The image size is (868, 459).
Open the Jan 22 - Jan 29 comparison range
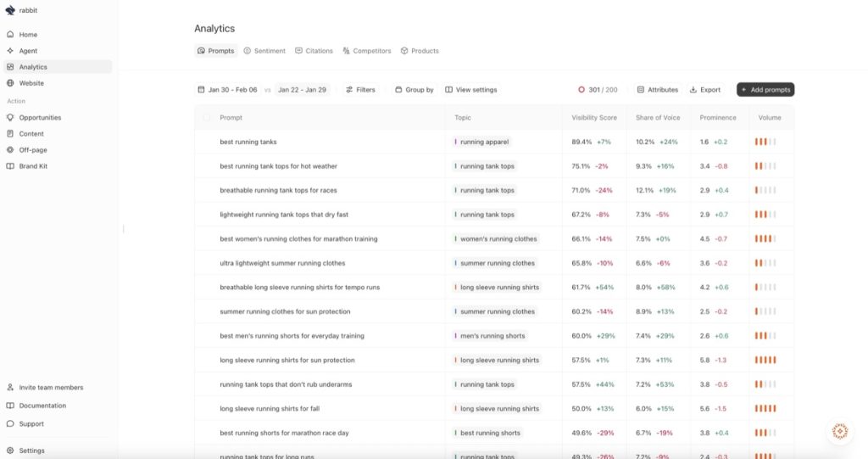[302, 90]
